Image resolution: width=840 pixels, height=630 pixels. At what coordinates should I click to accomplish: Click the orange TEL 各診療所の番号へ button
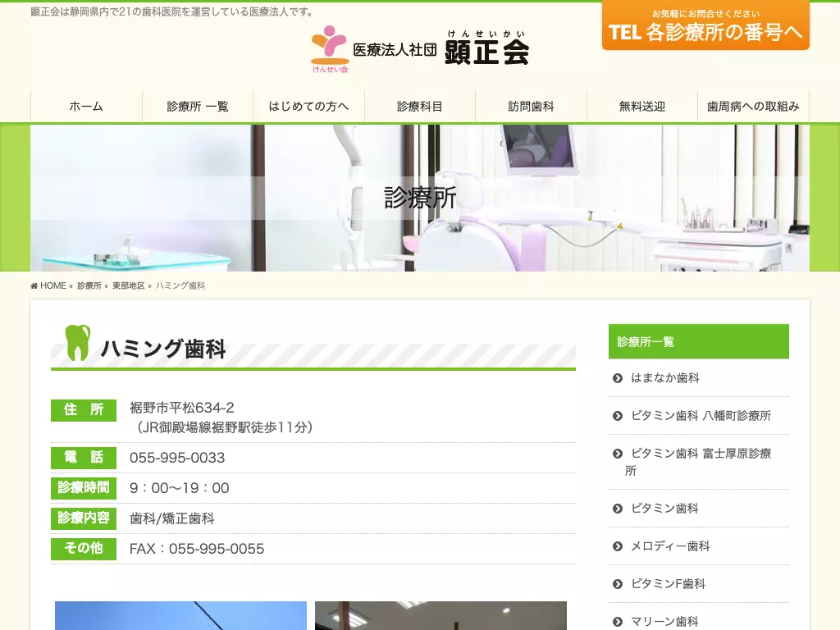(705, 25)
